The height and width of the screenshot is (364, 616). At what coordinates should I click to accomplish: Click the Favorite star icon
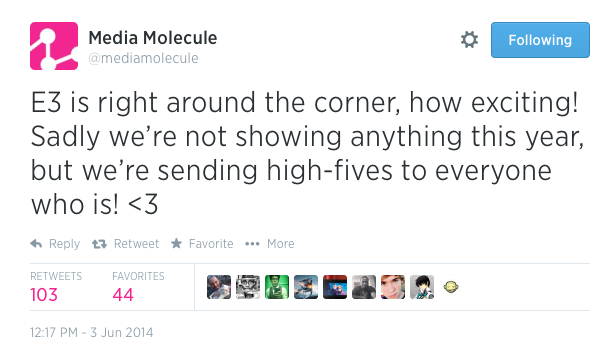176,243
